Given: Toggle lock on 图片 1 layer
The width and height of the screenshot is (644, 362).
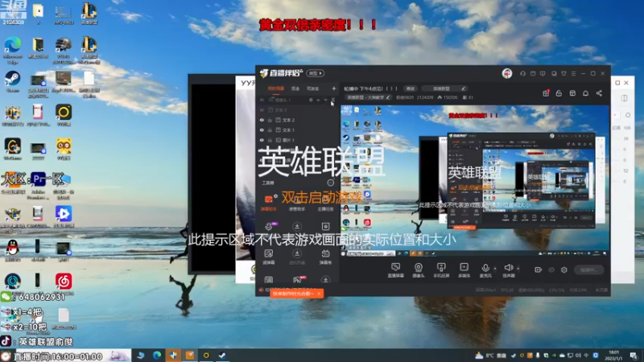Looking at the screenshot, I should pyautogui.click(x=270, y=140).
